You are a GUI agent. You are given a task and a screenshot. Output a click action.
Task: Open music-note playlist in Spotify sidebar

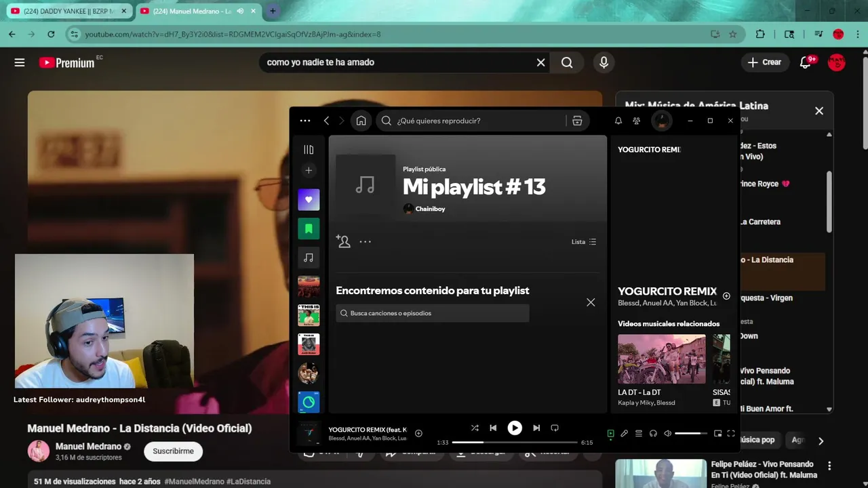click(x=309, y=258)
